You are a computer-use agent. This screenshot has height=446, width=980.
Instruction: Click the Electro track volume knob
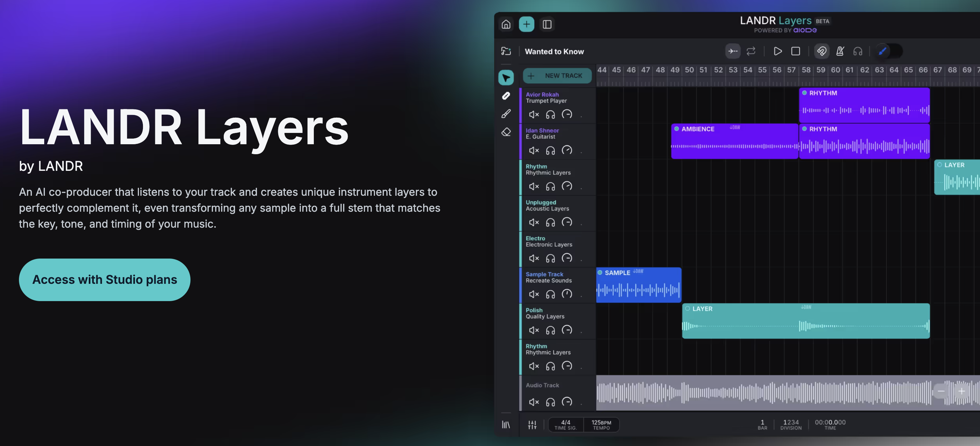567,258
